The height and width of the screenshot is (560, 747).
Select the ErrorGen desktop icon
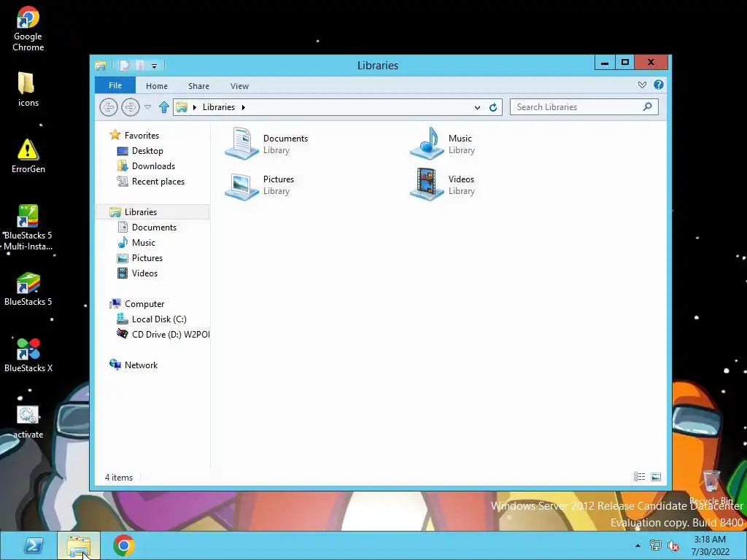28,156
